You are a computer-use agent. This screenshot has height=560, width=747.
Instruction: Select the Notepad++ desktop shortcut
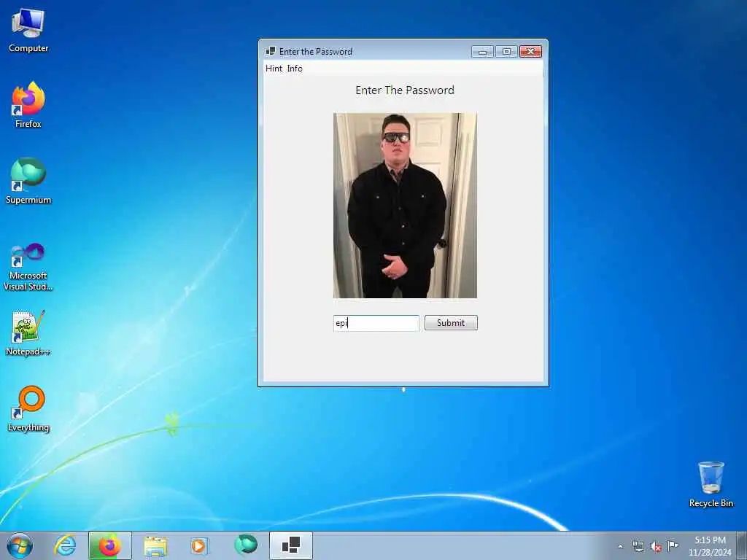click(28, 332)
